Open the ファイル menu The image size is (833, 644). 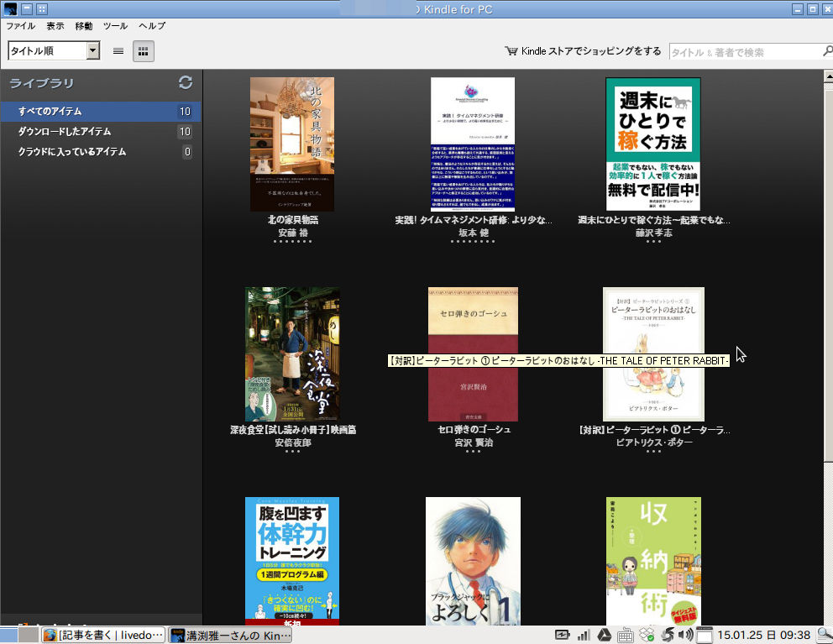[x=20, y=26]
